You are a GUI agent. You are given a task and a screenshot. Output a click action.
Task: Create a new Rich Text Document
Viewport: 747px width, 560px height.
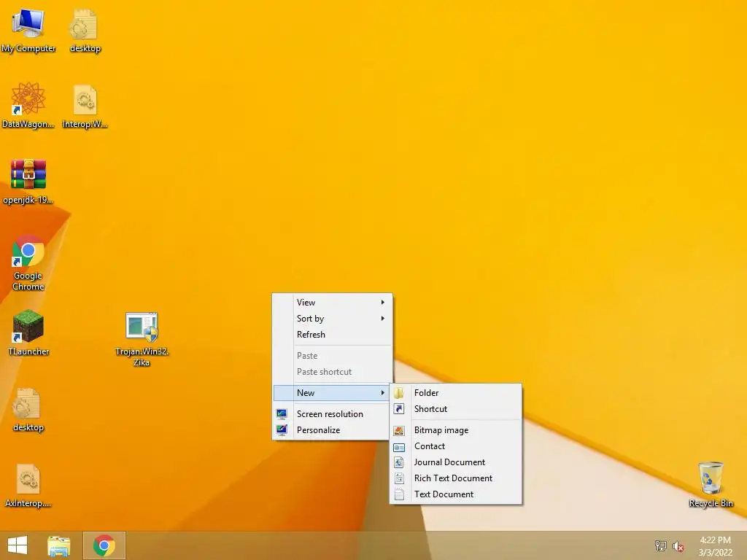click(456, 478)
